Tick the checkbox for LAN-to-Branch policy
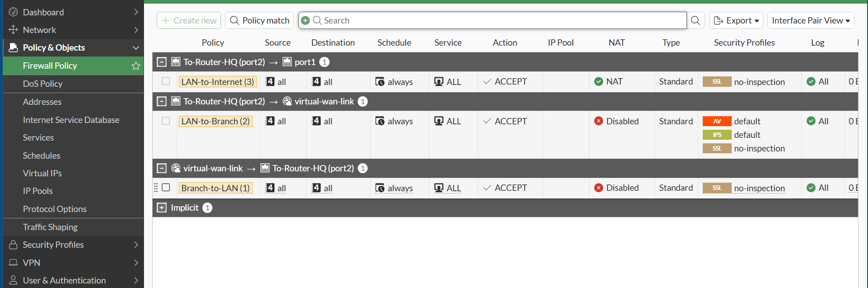The image size is (868, 288). (166, 121)
